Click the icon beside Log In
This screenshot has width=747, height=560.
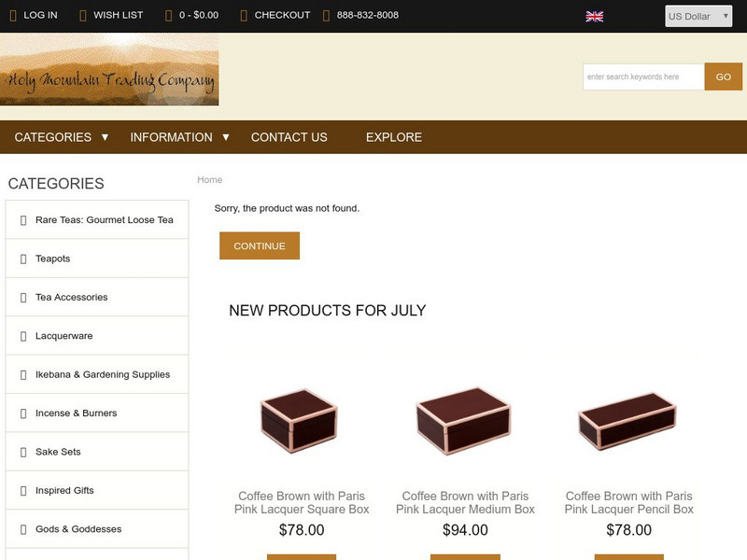pos(13,15)
